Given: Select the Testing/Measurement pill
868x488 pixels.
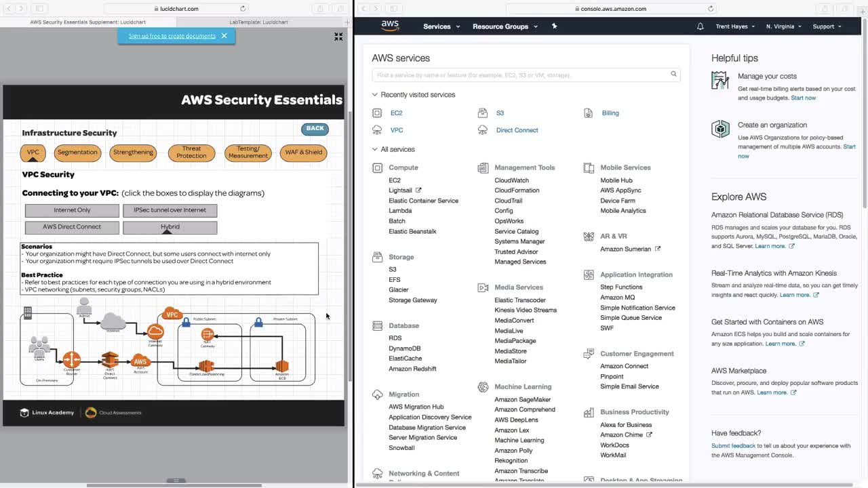Looking at the screenshot, I should 248,152.
